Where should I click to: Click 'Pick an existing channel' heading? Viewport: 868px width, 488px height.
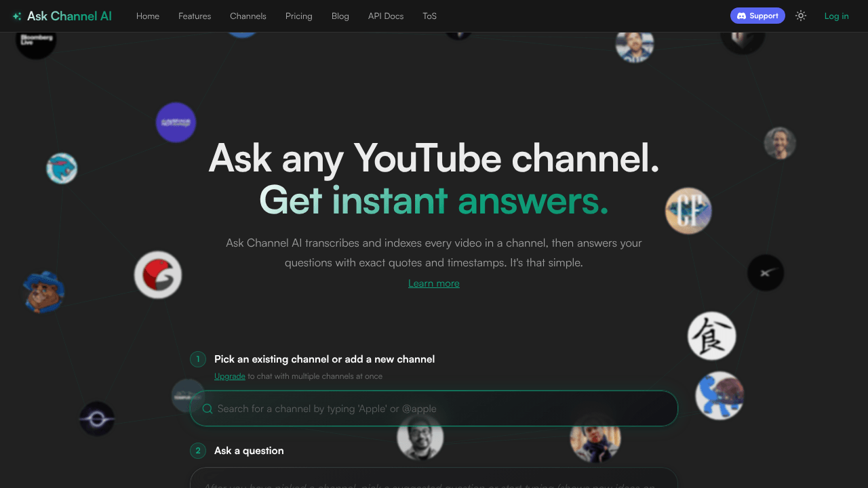tap(324, 359)
